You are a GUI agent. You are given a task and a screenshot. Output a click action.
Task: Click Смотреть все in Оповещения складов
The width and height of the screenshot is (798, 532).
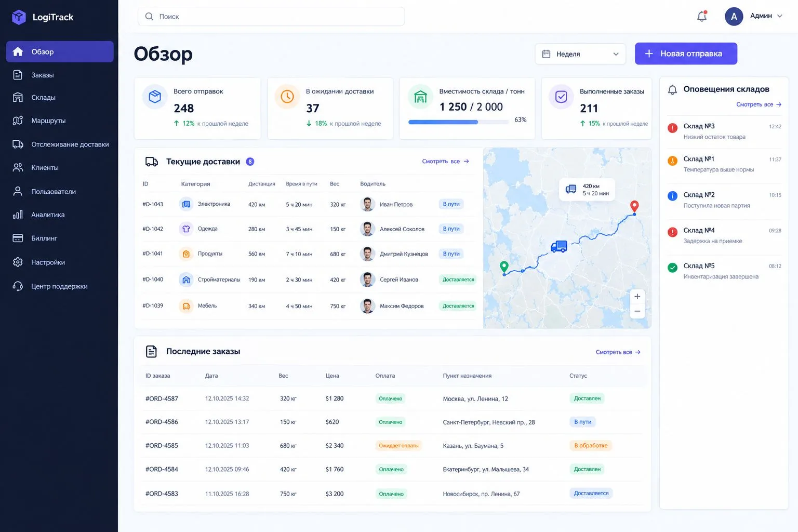[x=759, y=104]
